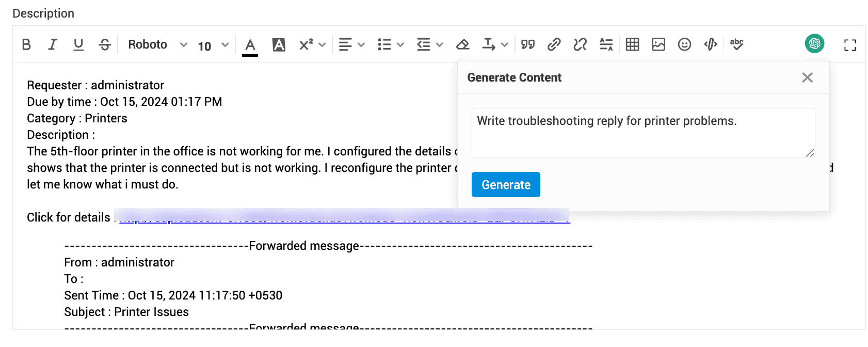
Task: Click the 'let me know what i must do.' text
Action: click(x=103, y=184)
